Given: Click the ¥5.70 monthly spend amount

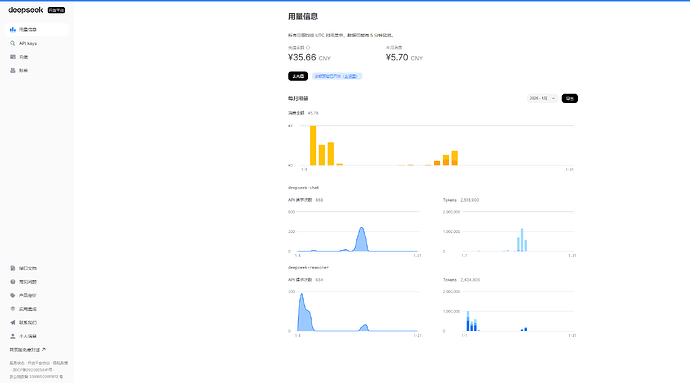Looking at the screenshot, I should click(x=397, y=57).
